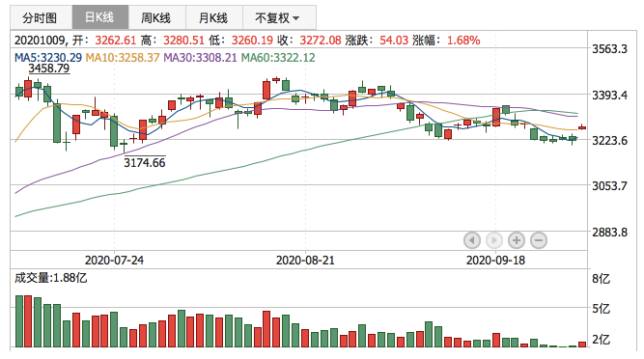Click the MA5:3230.29 indicator label
Screen dimensions: 644x359
coord(48,58)
